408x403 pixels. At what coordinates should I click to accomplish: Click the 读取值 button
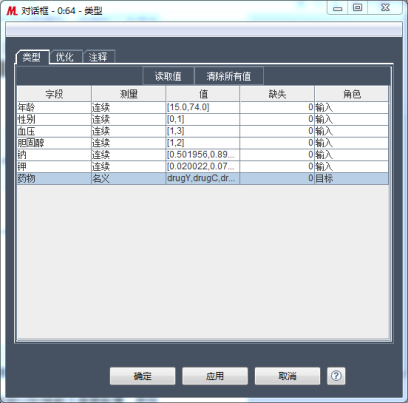[168, 76]
